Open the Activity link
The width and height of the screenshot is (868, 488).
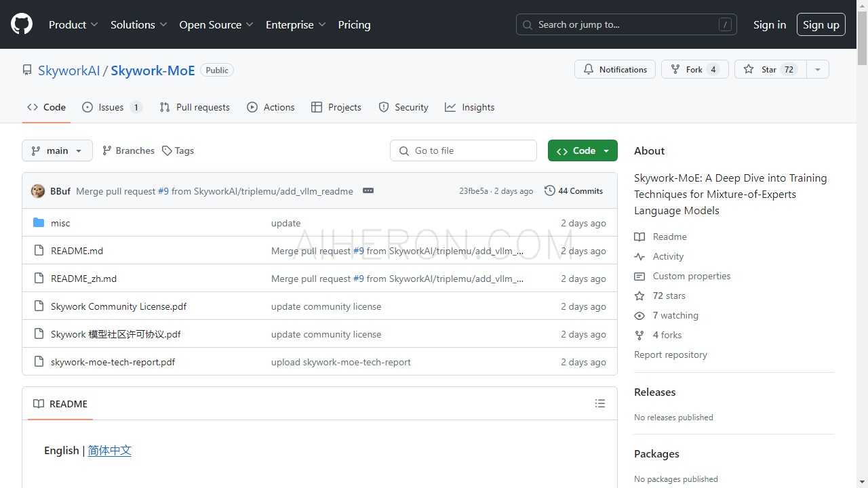click(x=659, y=256)
